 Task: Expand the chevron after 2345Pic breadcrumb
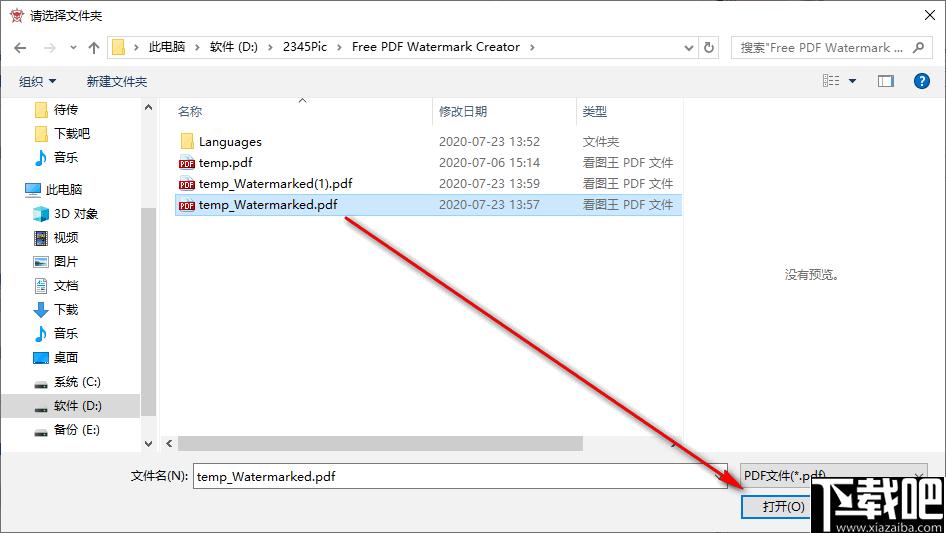339,47
